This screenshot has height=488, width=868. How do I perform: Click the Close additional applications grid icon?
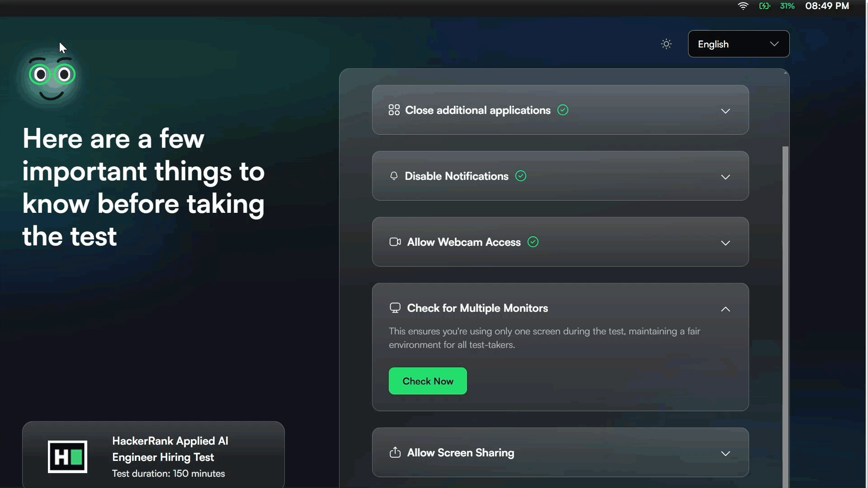click(x=393, y=110)
